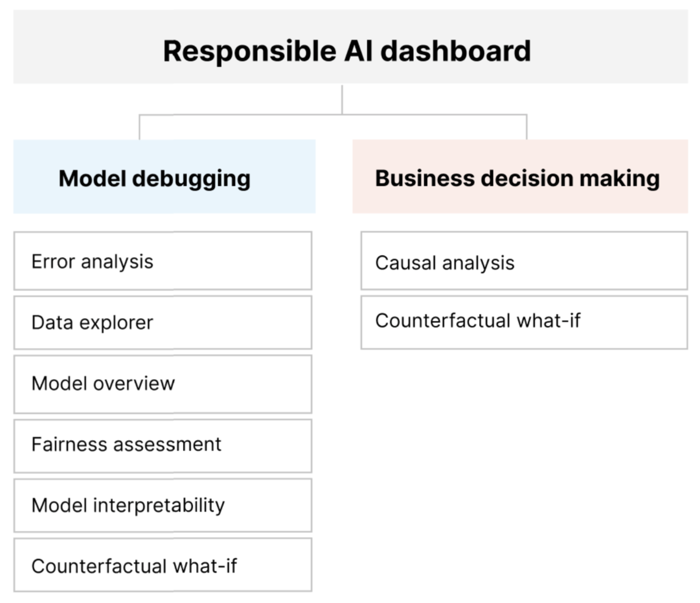Select the Model debugging header

[164, 177]
